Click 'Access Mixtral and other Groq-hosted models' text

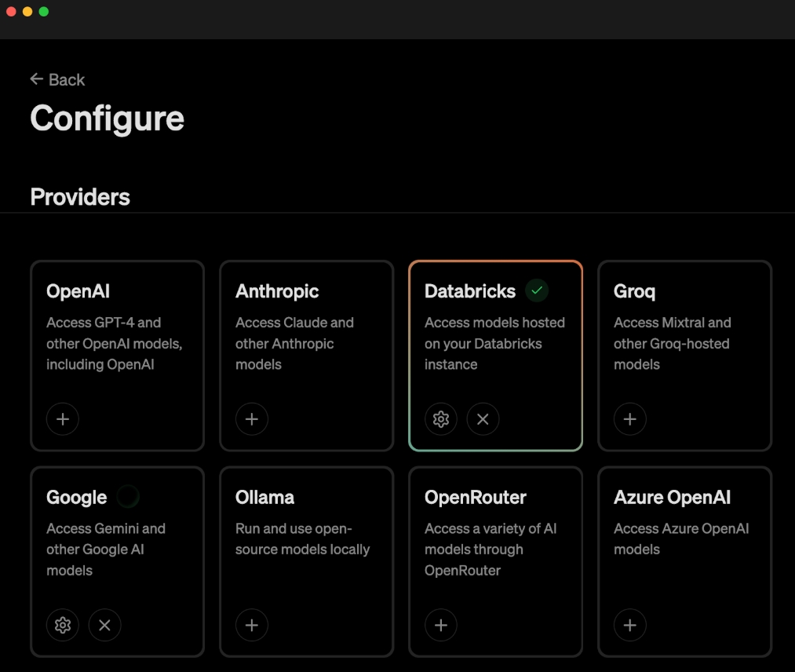(x=673, y=343)
